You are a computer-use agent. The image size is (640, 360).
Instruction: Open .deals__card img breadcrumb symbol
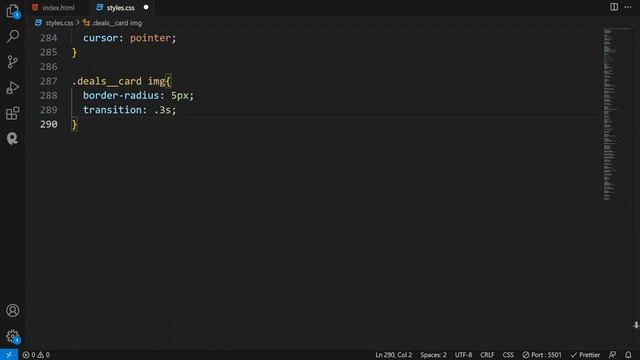tap(113, 23)
